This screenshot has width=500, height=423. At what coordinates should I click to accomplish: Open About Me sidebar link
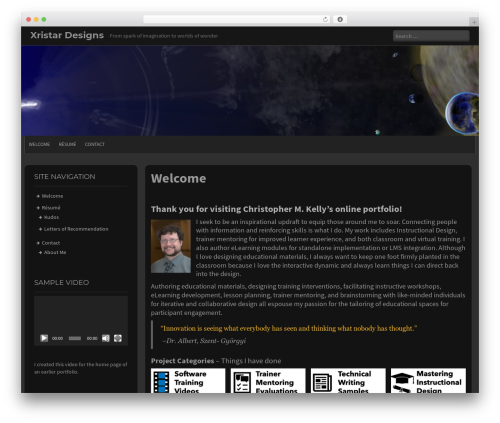pos(55,252)
